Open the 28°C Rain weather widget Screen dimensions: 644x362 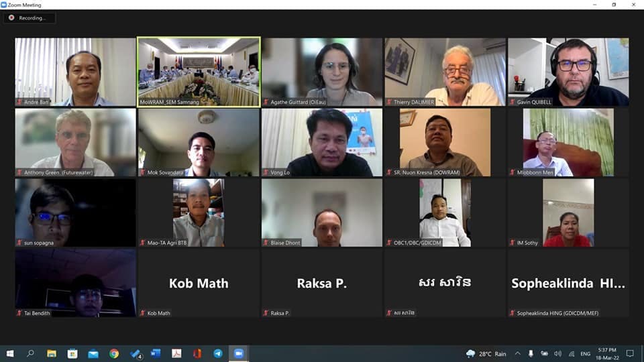click(x=486, y=354)
